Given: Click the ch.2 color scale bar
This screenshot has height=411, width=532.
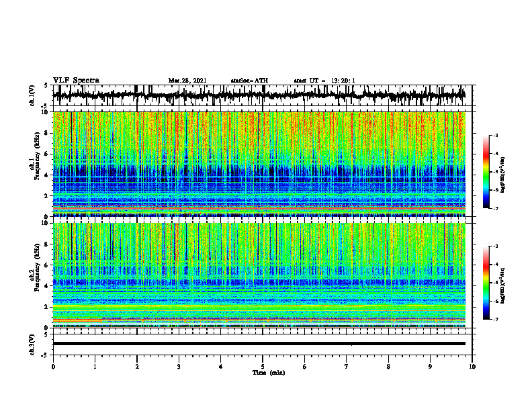Looking at the screenshot, I should coord(486,283).
